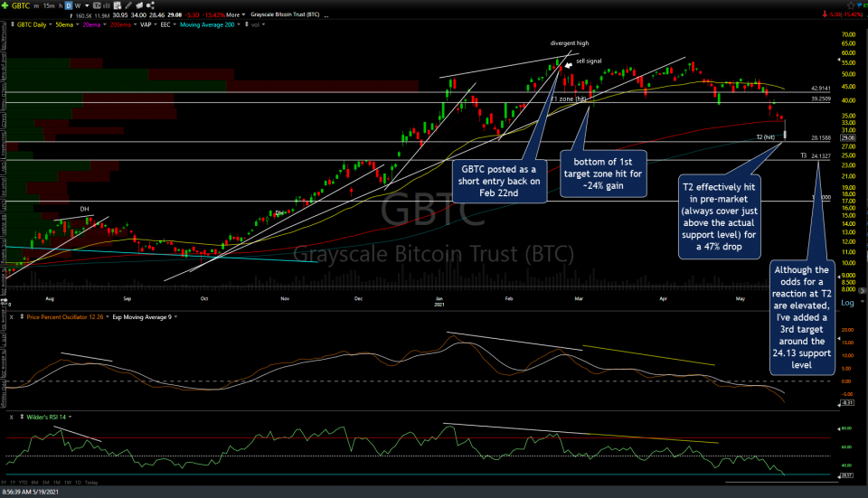Open 50ema indicator dropdown arrow
Screen dimensions: 868x498
[x=78, y=24]
